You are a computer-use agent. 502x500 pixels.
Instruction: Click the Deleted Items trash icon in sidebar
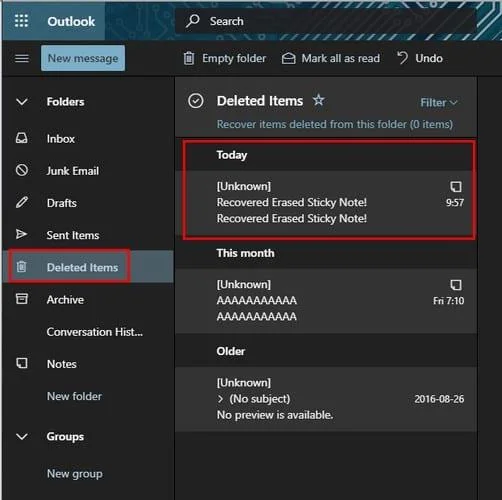[x=22, y=267]
